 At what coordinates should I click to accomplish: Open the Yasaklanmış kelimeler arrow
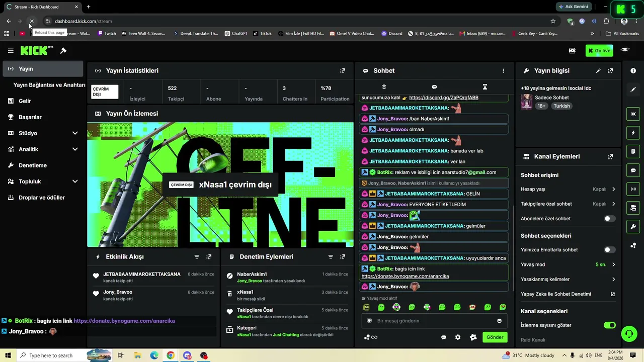click(x=613, y=280)
